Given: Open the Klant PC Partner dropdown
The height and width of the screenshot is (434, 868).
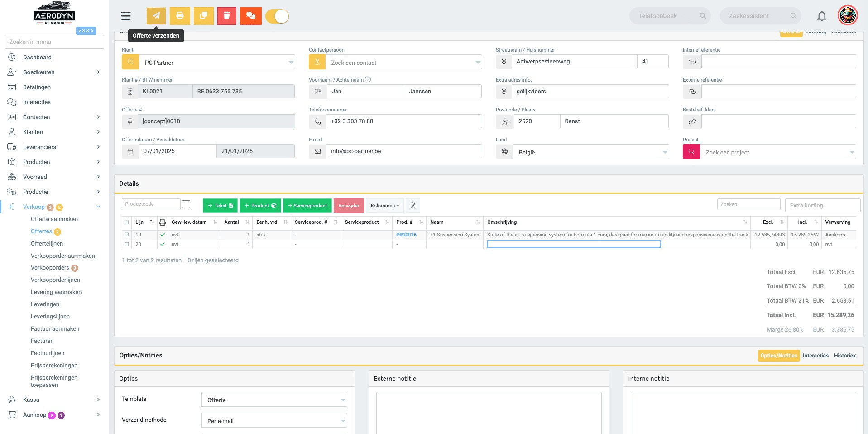Looking at the screenshot, I should click(217, 62).
